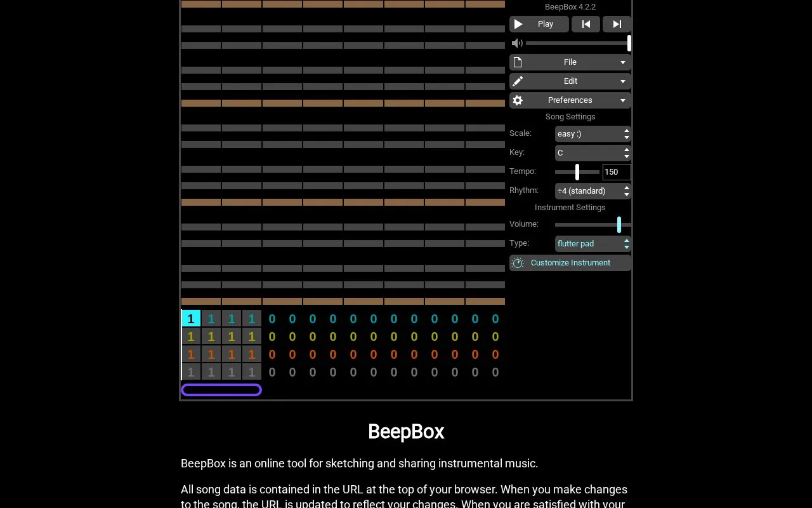Select the highlighted cyan pattern box in bar 1
Screen dimensions: 812x508
click(x=191, y=319)
